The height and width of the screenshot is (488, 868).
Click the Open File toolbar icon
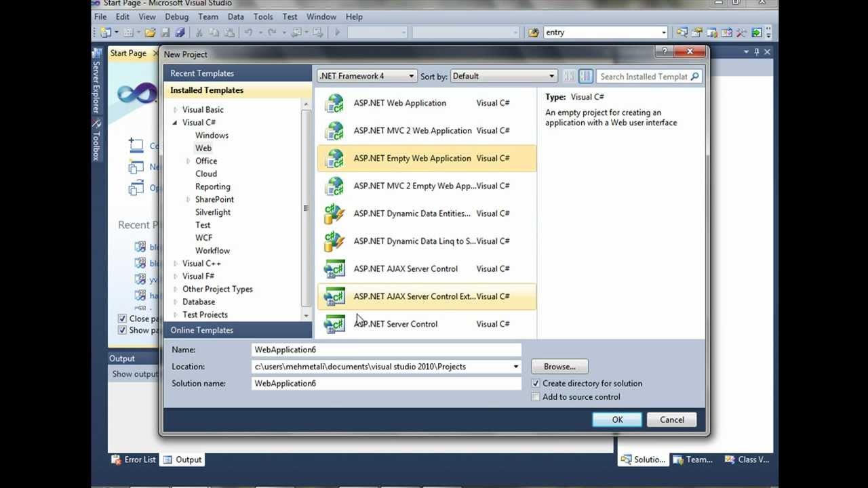[x=150, y=33]
